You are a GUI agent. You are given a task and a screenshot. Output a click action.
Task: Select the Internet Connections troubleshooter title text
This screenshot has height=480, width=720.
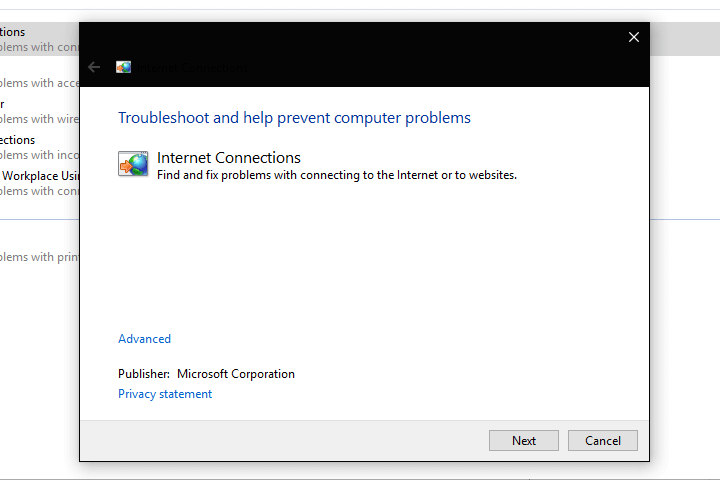229,158
